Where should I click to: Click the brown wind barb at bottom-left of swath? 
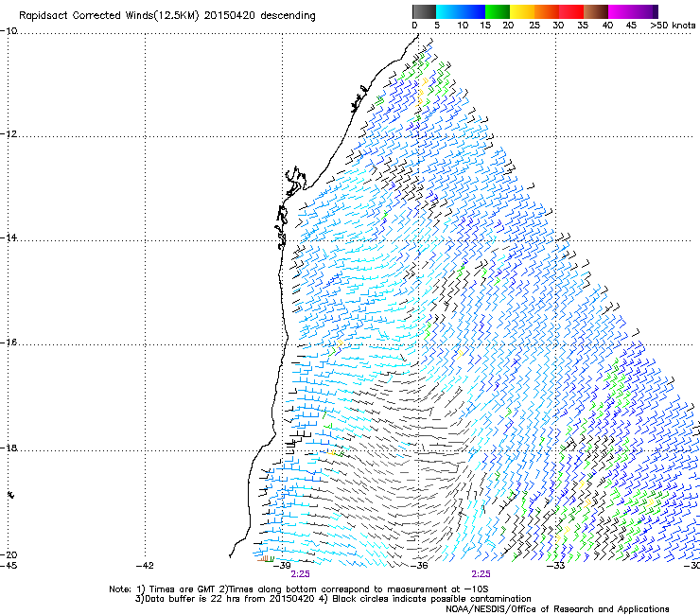point(263,559)
